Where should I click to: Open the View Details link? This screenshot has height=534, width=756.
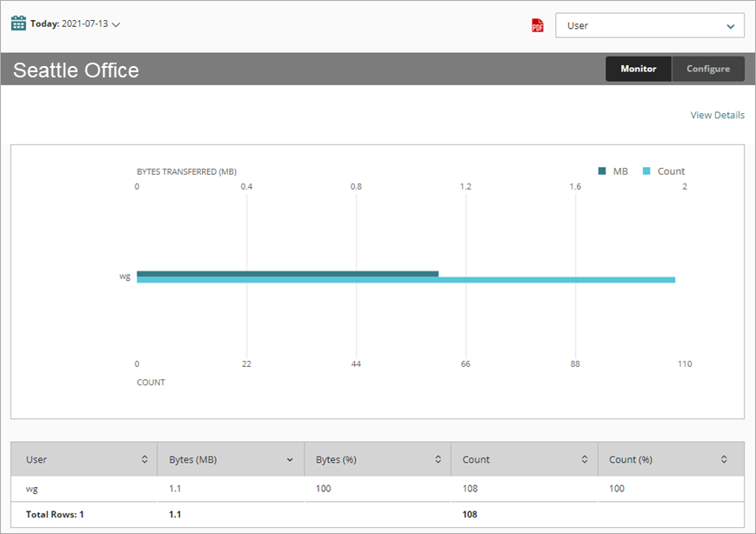coord(717,115)
